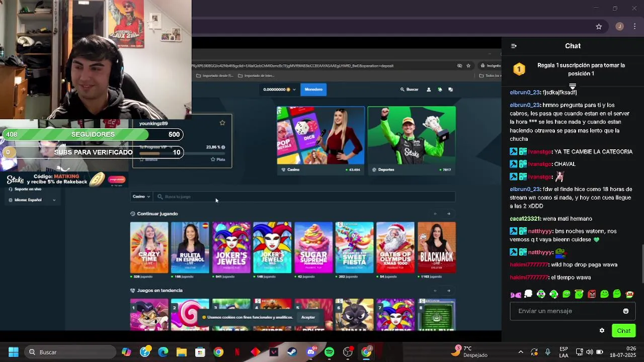The image size is (644, 362).
Task: Open the Casino category dropdown beside search
Action: coord(141,197)
